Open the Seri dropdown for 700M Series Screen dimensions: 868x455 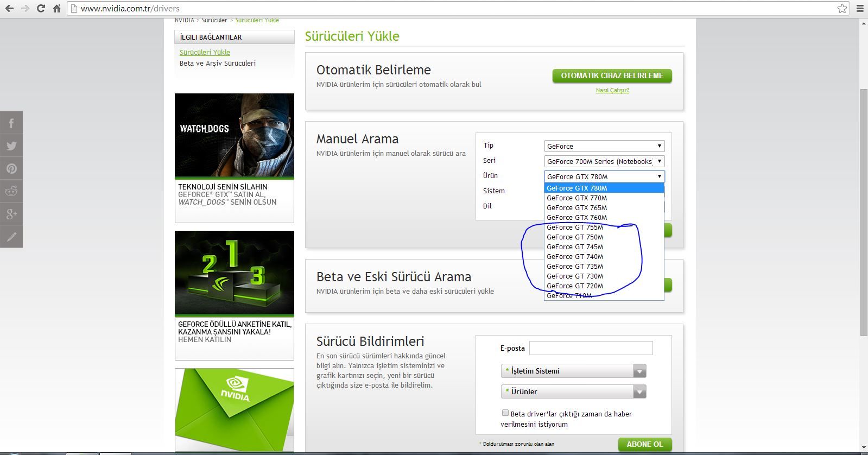pos(605,161)
